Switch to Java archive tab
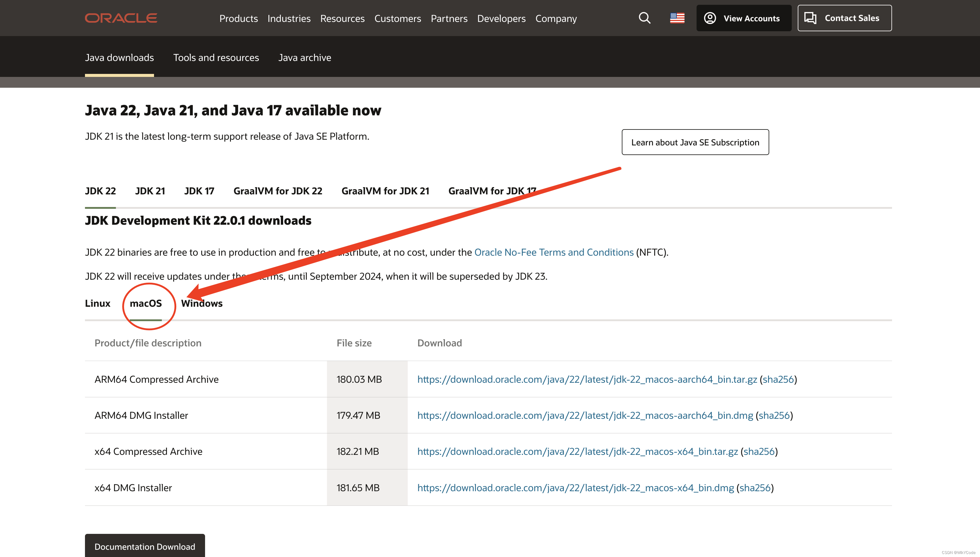 305,58
